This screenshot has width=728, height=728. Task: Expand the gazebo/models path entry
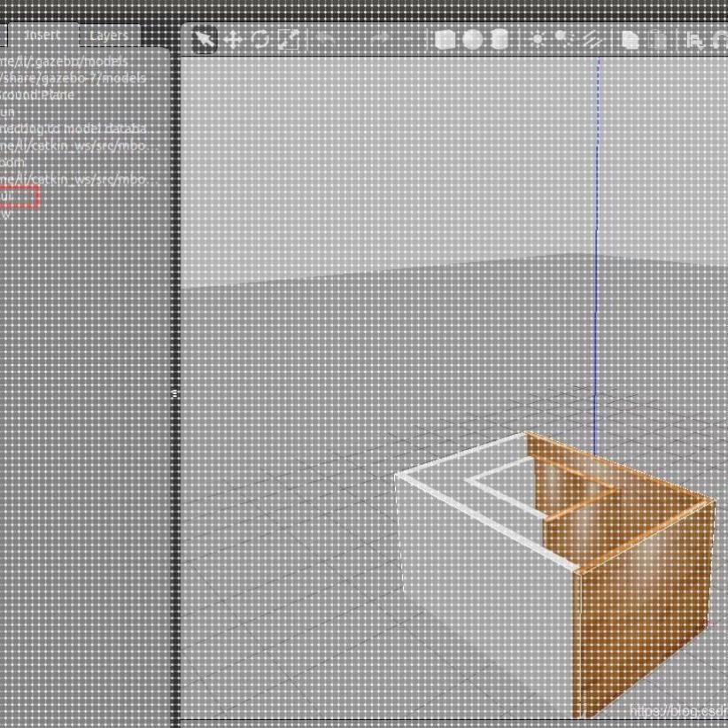point(62,61)
